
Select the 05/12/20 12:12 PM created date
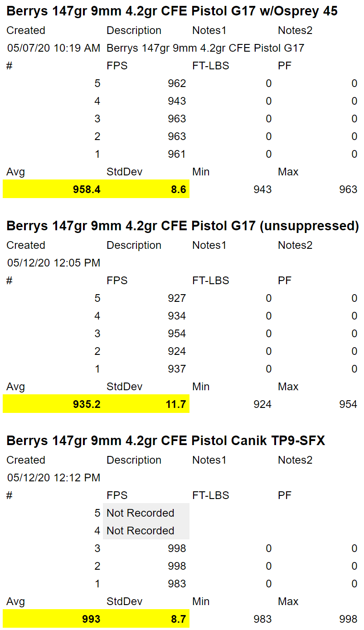click(53, 478)
